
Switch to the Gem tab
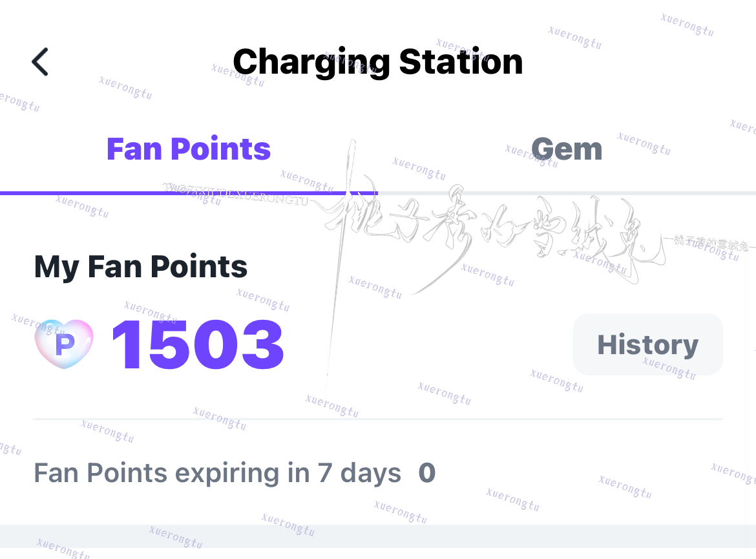(x=567, y=149)
